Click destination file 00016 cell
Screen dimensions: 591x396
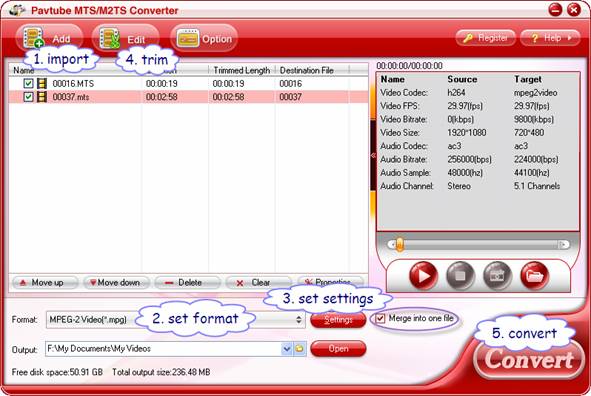(x=291, y=84)
